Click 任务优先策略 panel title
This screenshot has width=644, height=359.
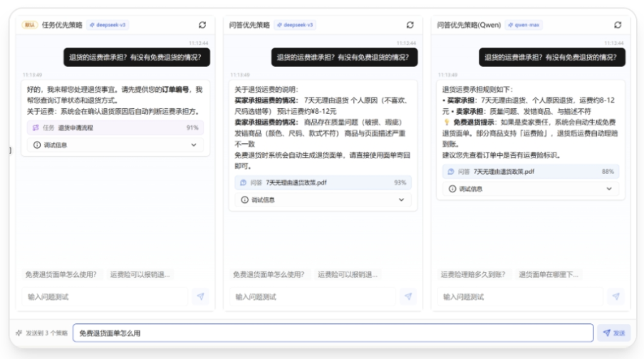62,25
